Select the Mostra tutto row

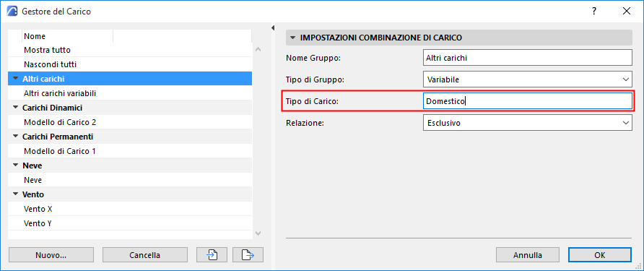pyautogui.click(x=130, y=50)
